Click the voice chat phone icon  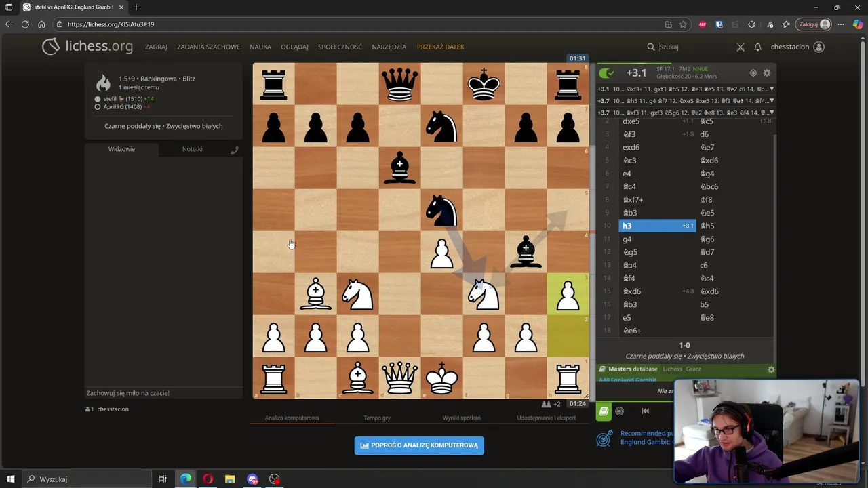click(235, 150)
